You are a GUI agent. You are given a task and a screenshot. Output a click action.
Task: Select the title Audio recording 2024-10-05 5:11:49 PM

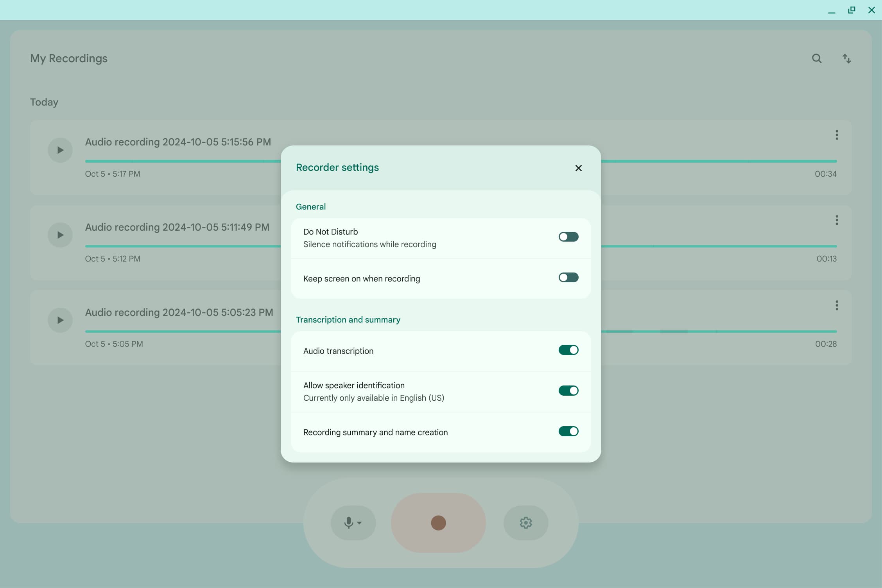tap(177, 227)
